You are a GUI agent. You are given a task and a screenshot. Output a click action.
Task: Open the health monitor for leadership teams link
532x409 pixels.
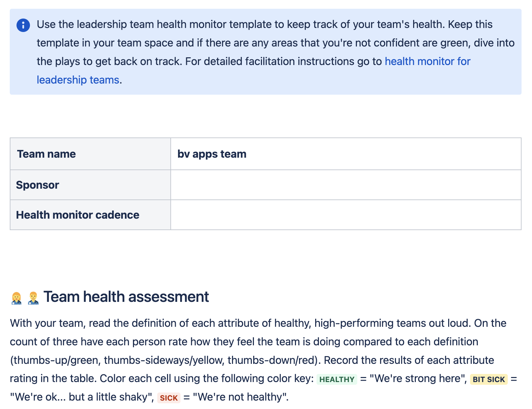(x=427, y=61)
